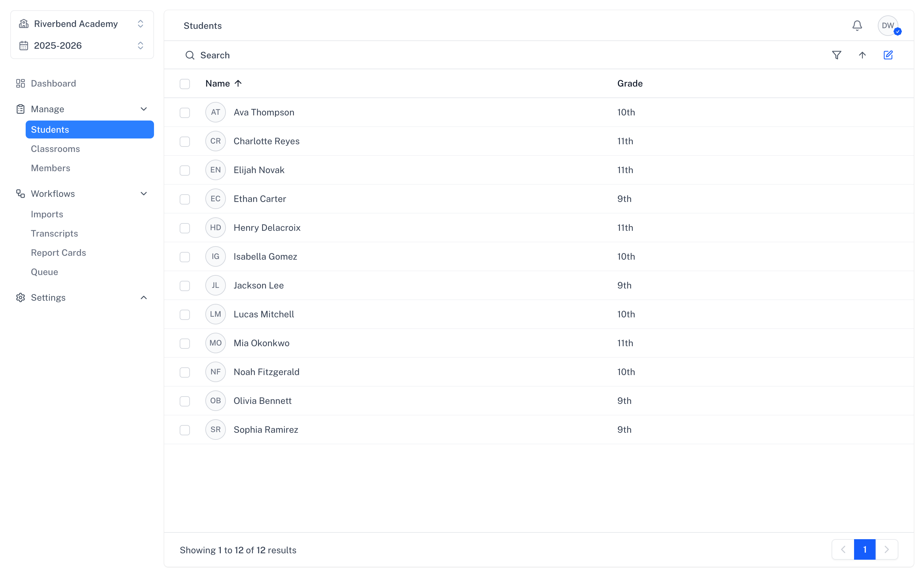This screenshot has height=577, width=924.
Task: Open the DW user avatar
Action: click(888, 26)
